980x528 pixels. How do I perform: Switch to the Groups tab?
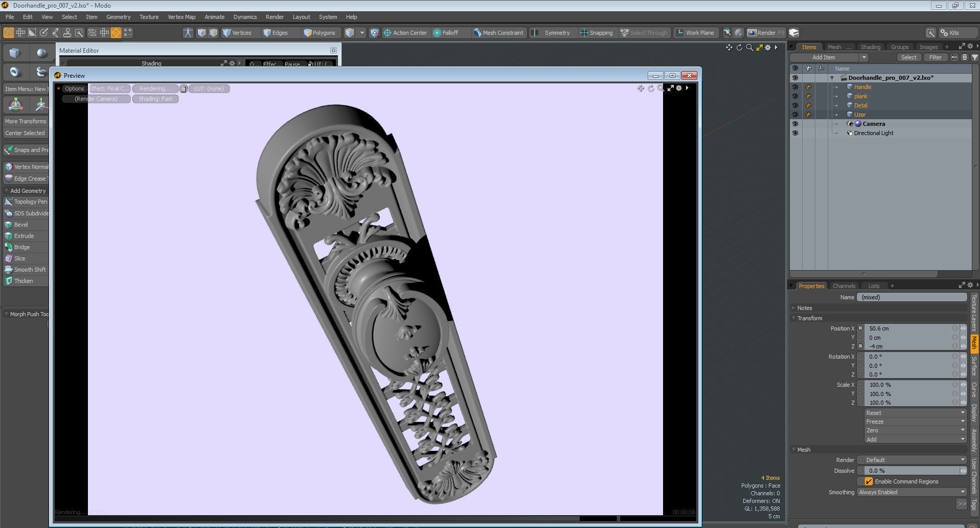click(x=900, y=47)
